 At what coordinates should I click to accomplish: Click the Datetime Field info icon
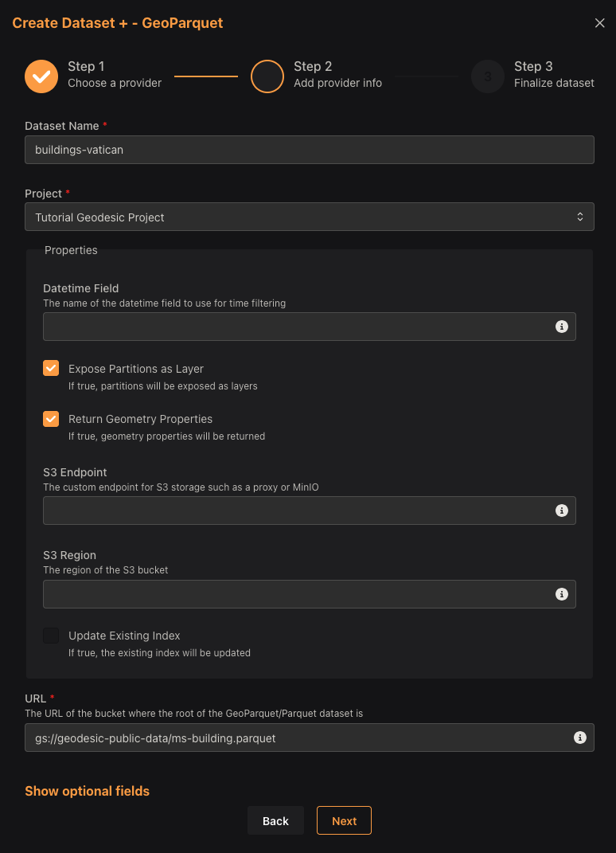coord(562,327)
